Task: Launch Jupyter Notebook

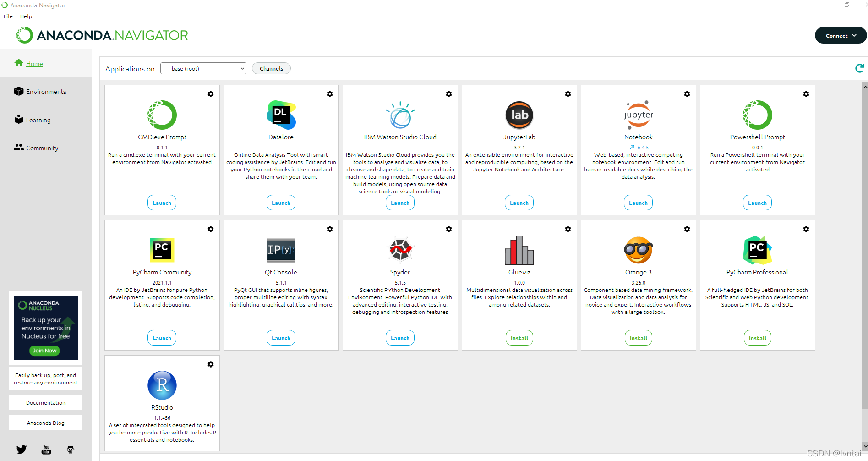Action: click(x=639, y=203)
